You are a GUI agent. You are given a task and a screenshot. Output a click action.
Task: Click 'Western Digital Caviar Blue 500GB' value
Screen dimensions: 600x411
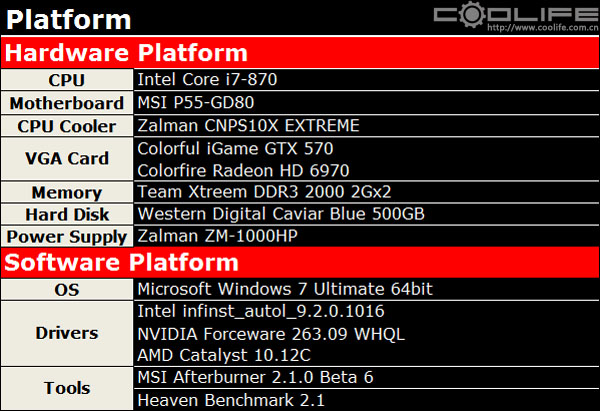pyautogui.click(x=281, y=214)
